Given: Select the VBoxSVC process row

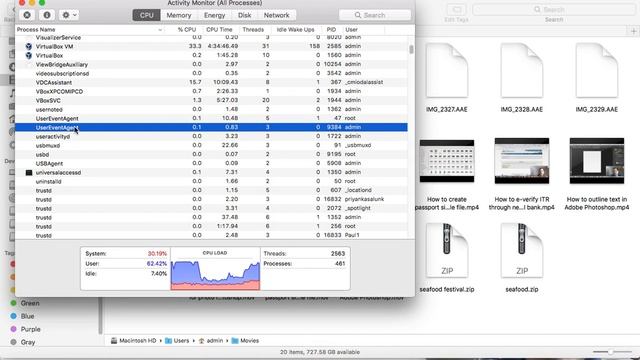Looking at the screenshot, I should [x=211, y=100].
